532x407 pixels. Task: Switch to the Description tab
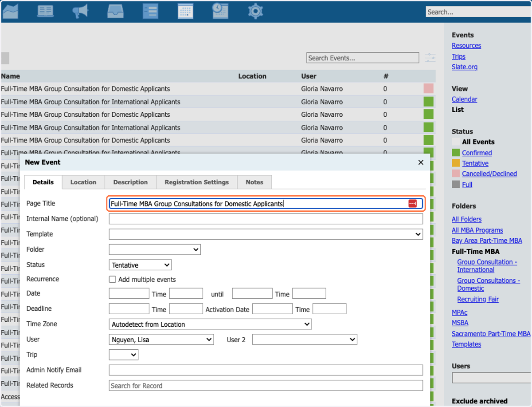[x=130, y=182]
